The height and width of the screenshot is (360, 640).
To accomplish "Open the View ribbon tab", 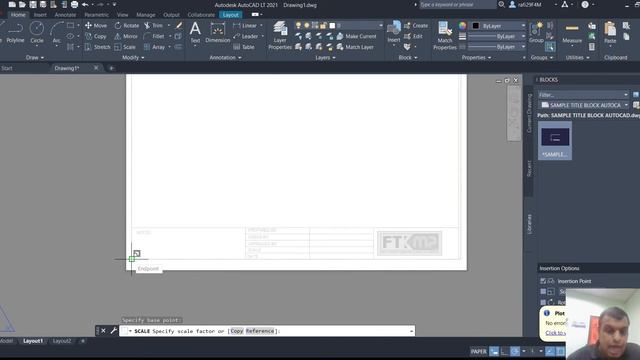I will click(x=122, y=15).
